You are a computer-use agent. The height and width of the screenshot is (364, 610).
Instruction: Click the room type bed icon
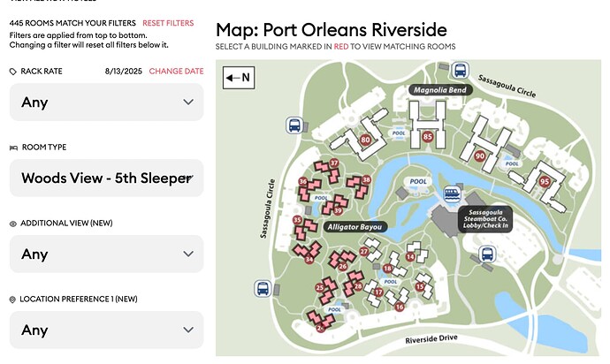coord(13,148)
